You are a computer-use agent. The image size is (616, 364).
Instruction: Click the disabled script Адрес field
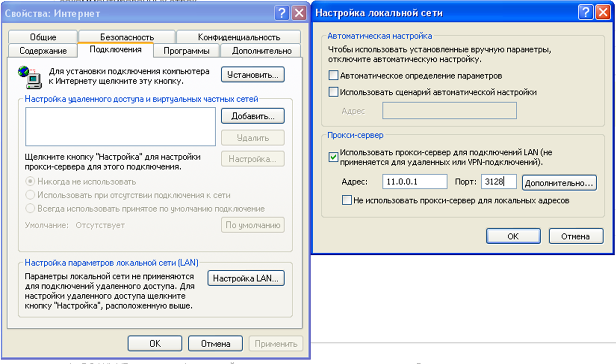pyautogui.click(x=449, y=111)
